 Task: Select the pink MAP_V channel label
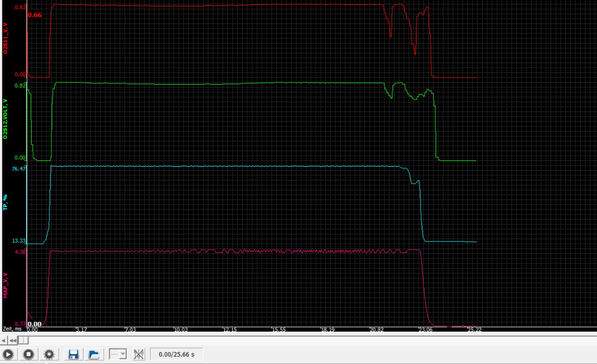point(5,285)
